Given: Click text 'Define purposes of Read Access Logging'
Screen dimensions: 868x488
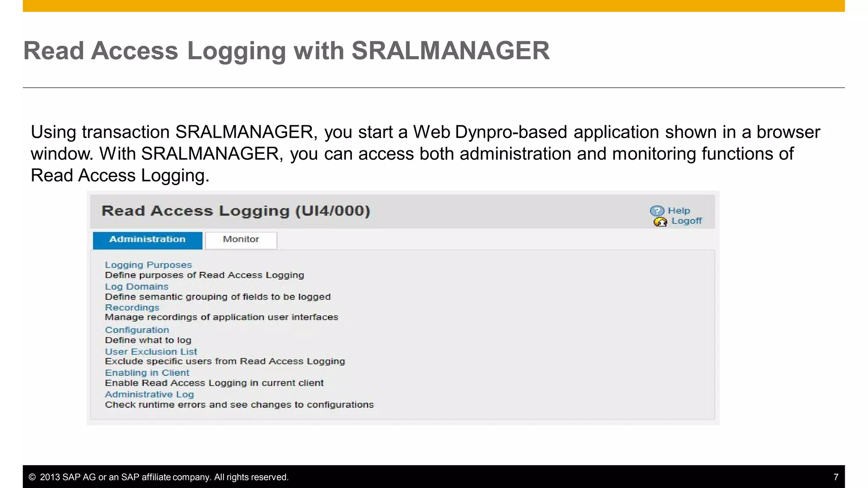Looking at the screenshot, I should pyautogui.click(x=205, y=275).
